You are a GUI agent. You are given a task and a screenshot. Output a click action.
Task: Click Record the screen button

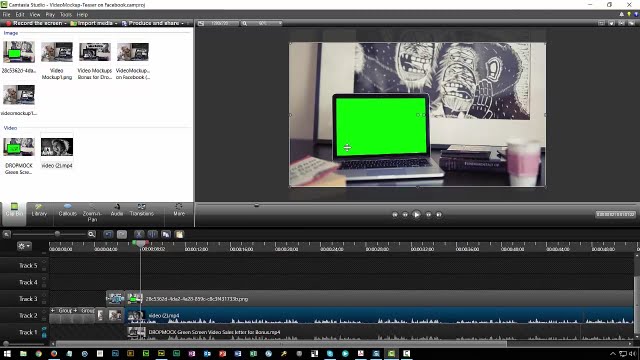(34, 23)
